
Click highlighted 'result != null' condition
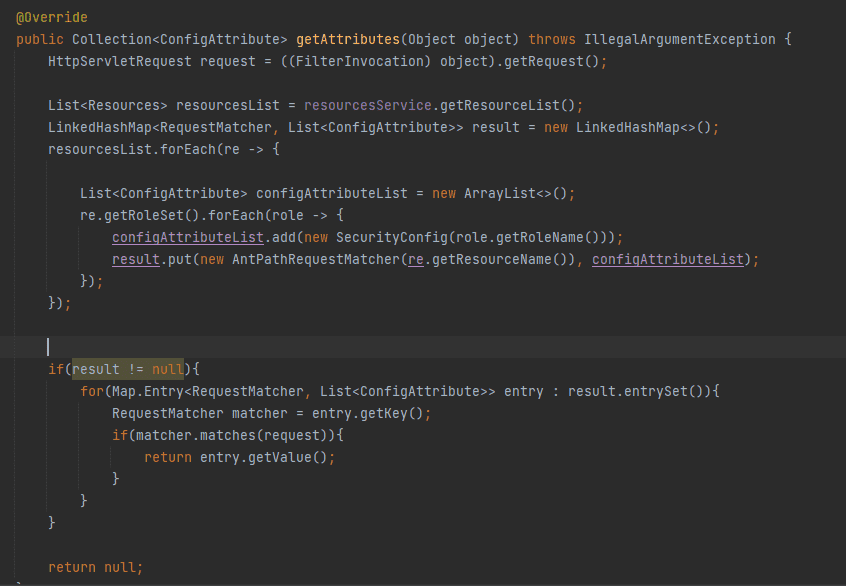click(x=128, y=369)
